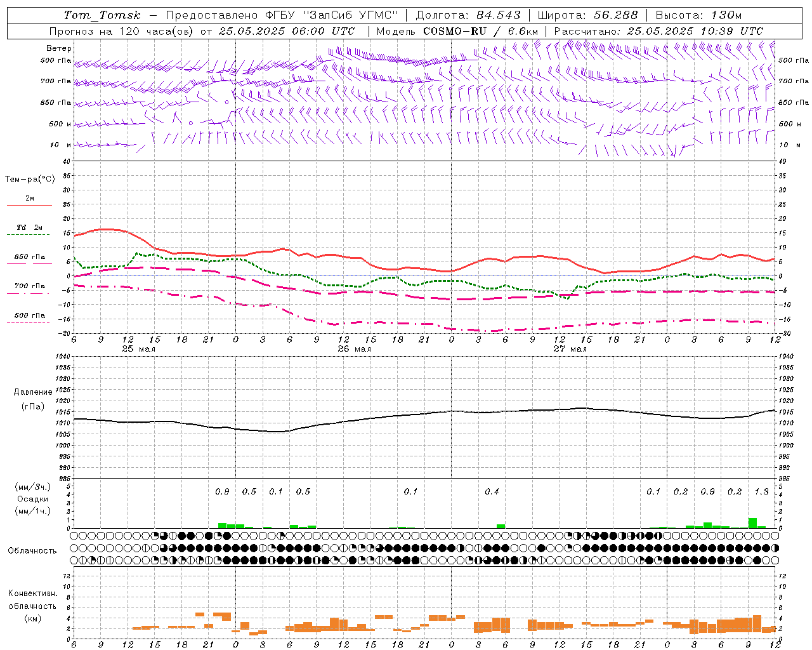Image resolution: width=812 pixels, height=650 pixels.
Task: Select the Высота: 130м elevation text
Action: pyautogui.click(x=698, y=15)
